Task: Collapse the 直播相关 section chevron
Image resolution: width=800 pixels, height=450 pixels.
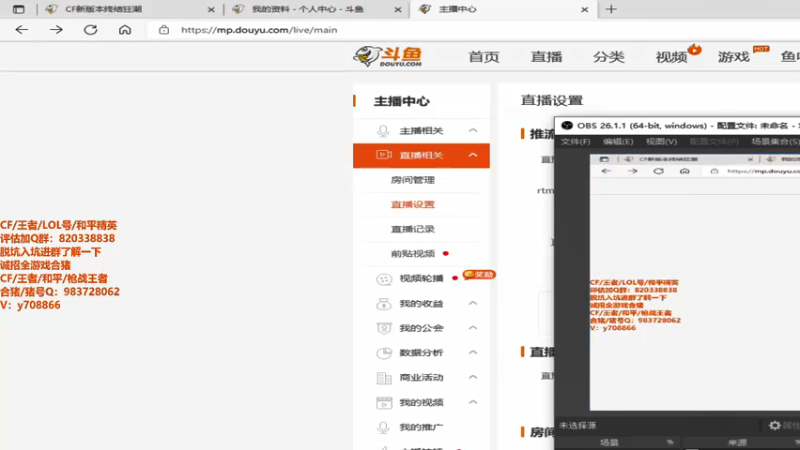Action: pos(473,155)
